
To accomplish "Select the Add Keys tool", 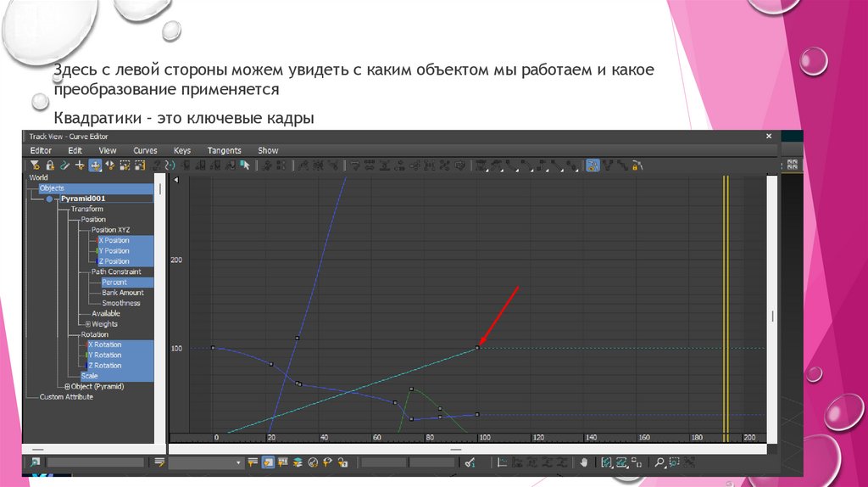I will tap(80, 165).
